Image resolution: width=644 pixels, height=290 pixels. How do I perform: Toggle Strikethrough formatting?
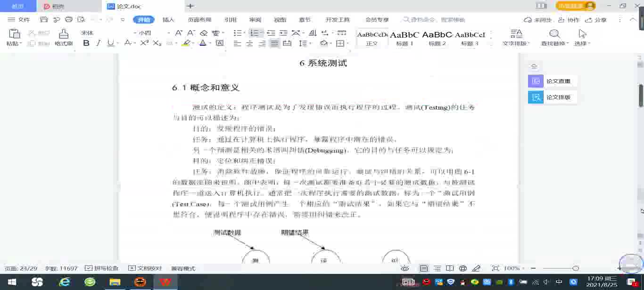pyautogui.click(x=127, y=43)
